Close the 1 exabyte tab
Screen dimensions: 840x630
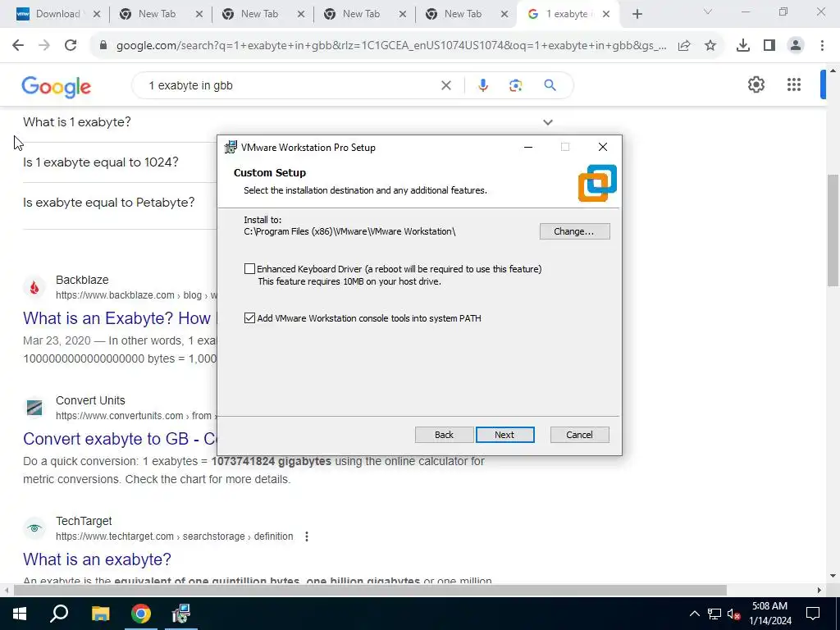[x=606, y=15]
